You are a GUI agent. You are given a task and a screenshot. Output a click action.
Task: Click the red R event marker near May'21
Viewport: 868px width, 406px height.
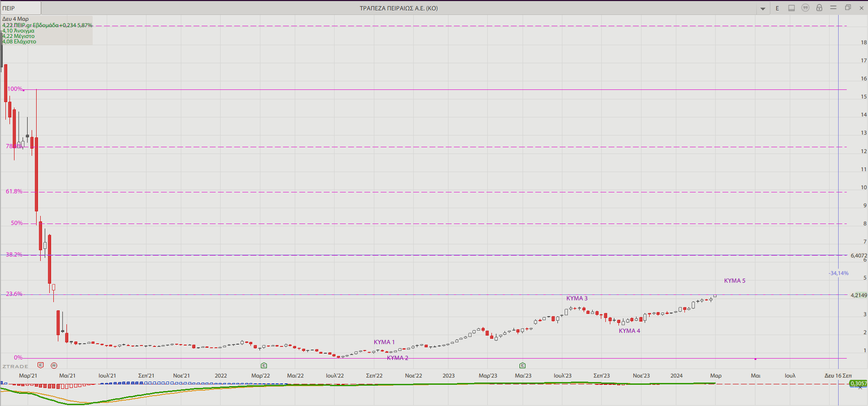pyautogui.click(x=54, y=365)
